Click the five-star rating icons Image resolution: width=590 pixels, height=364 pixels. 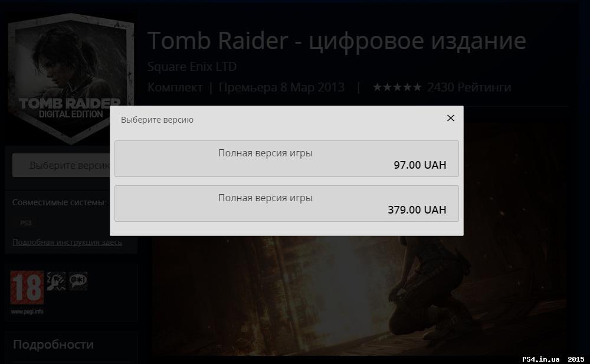tap(397, 87)
